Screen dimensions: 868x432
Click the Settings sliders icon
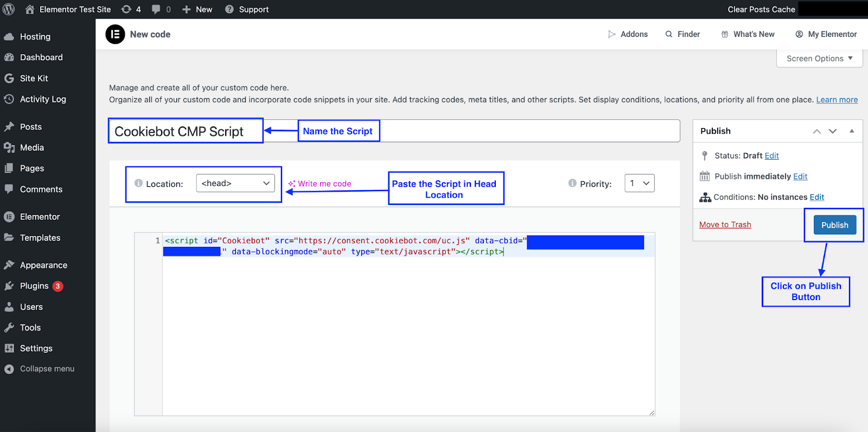[x=9, y=348]
